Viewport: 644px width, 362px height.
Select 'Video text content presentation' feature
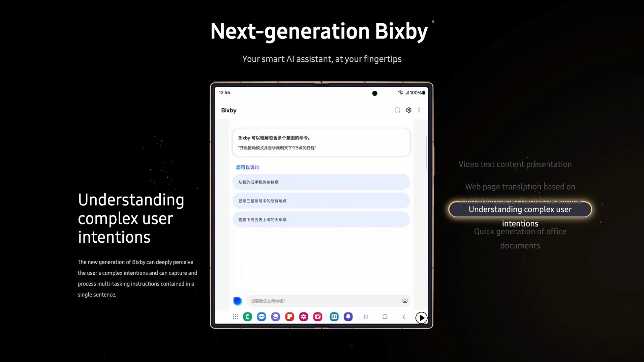point(515,164)
